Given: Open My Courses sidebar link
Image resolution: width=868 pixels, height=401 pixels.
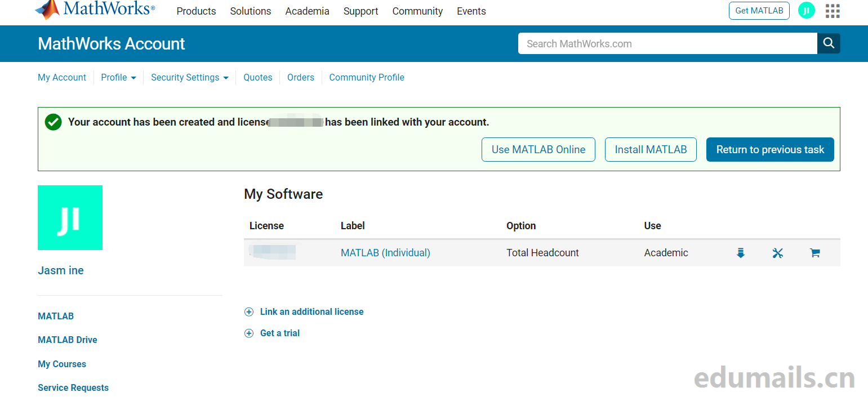Looking at the screenshot, I should 62,364.
